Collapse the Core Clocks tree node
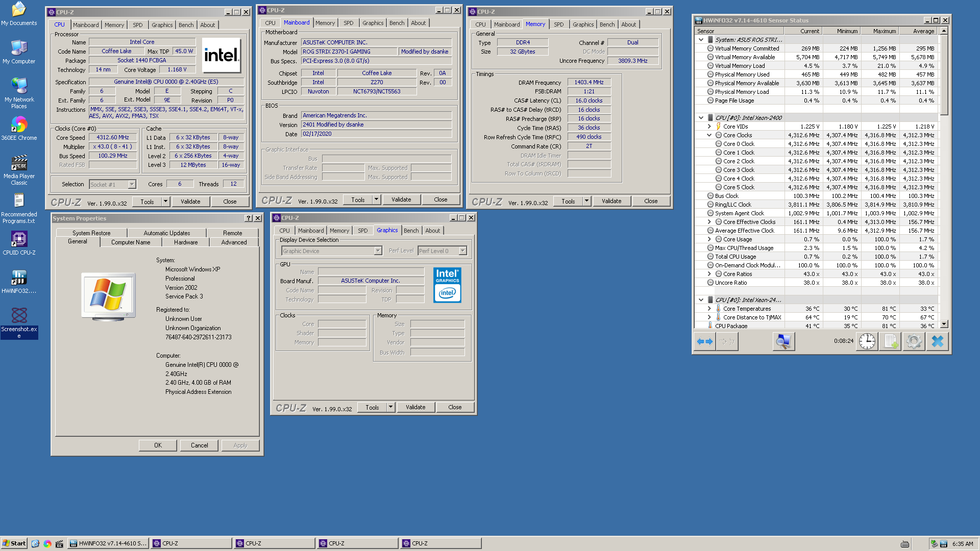980x551 pixels. pyautogui.click(x=709, y=135)
